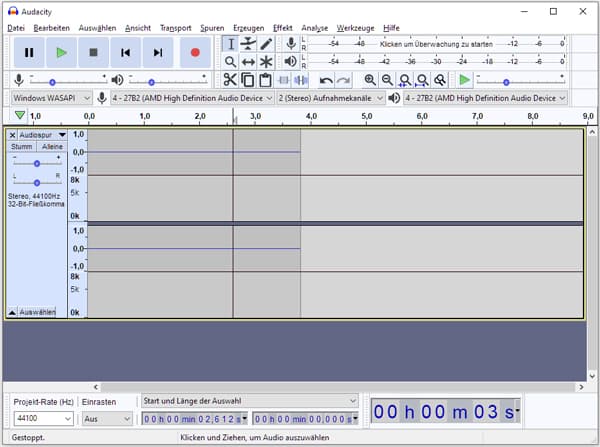This screenshot has height=447, width=600.
Task: Select the Zoom magnifier tool
Action: point(230,62)
